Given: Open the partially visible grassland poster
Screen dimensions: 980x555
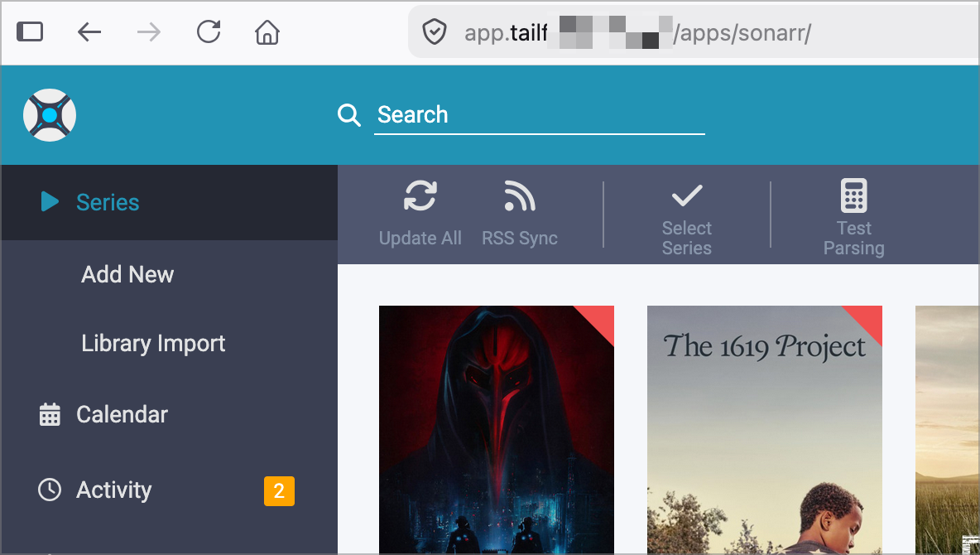Looking at the screenshot, I should [947, 430].
